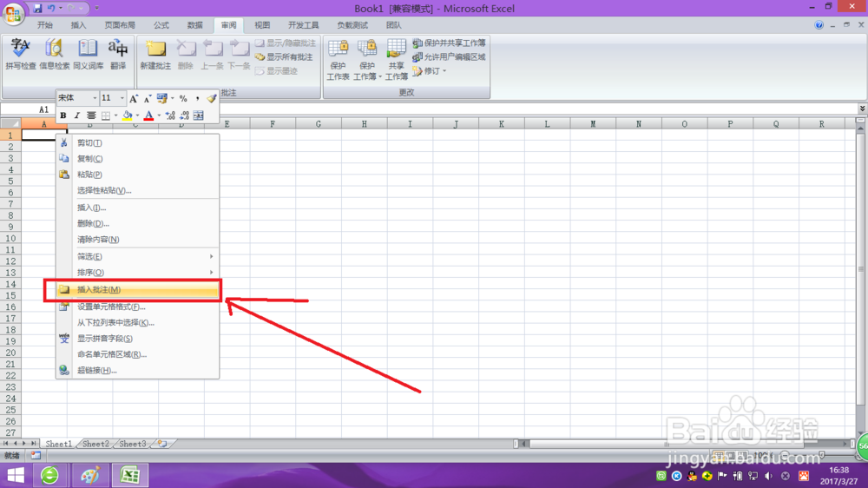This screenshot has width=868, height=488.
Task: Decrease font size in mini toolbar
Action: coord(148,99)
